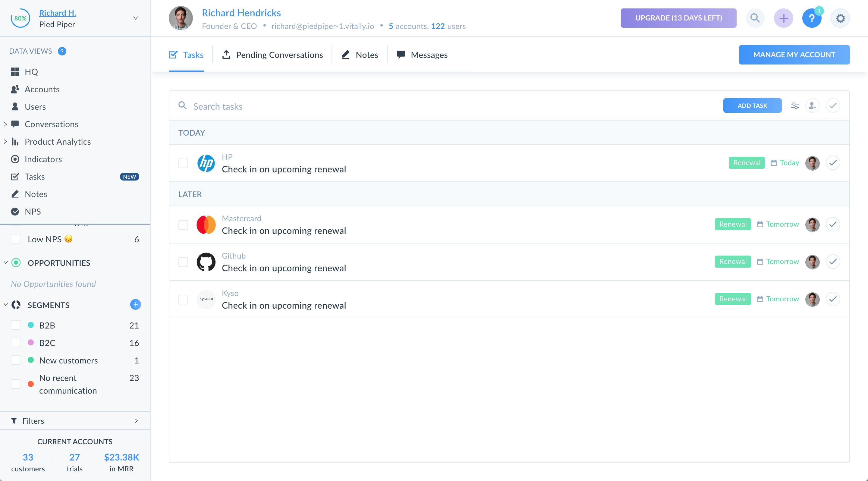Viewport: 868px width, 481px height.
Task: Click the purple plus create icon
Action: click(783, 18)
